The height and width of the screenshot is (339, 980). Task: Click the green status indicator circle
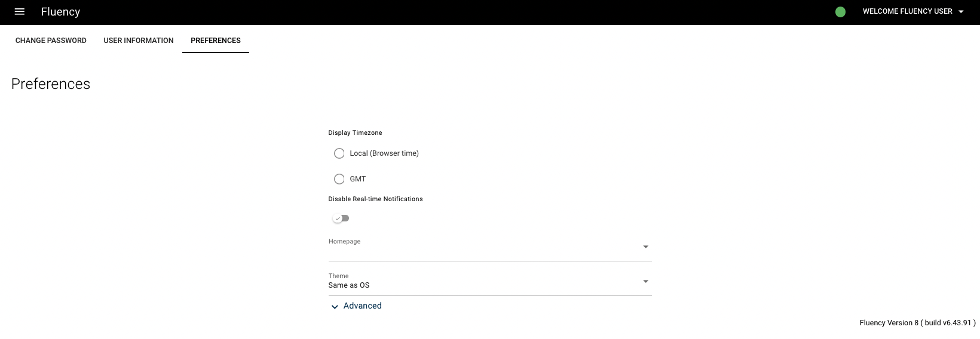coord(840,12)
